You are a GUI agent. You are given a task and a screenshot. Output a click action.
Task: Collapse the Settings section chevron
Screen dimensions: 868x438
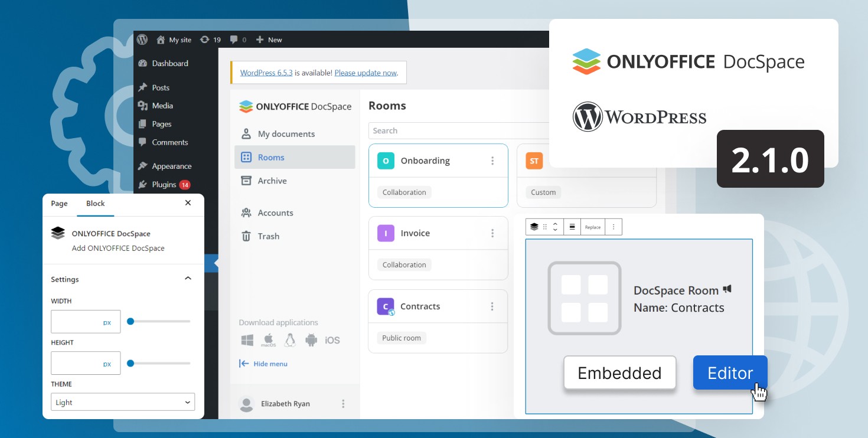pyautogui.click(x=188, y=279)
